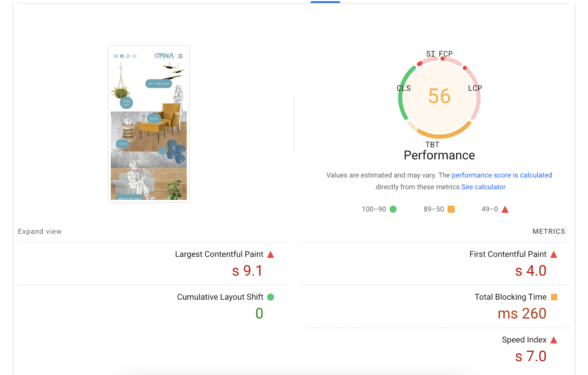Select the SI label on the gauge

[430, 54]
